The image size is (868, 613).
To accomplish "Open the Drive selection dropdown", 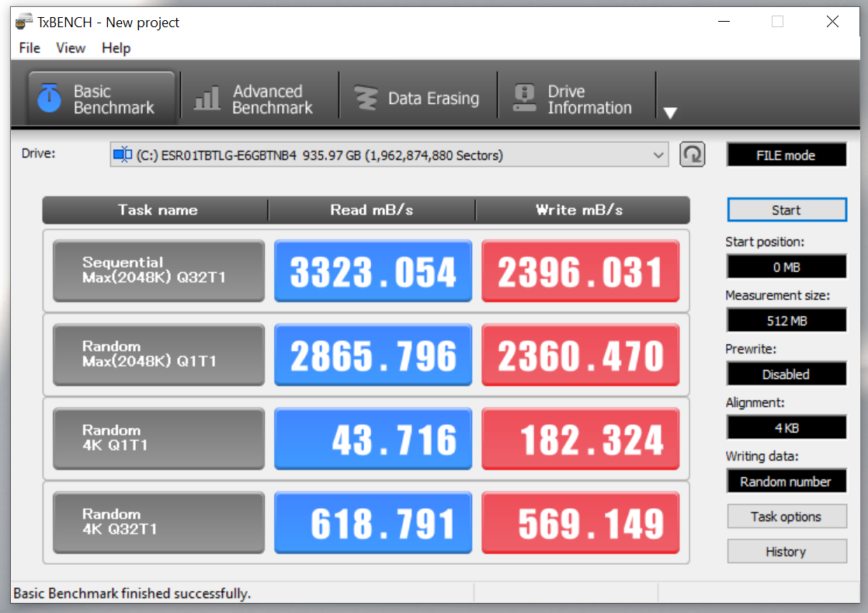I will 389,155.
